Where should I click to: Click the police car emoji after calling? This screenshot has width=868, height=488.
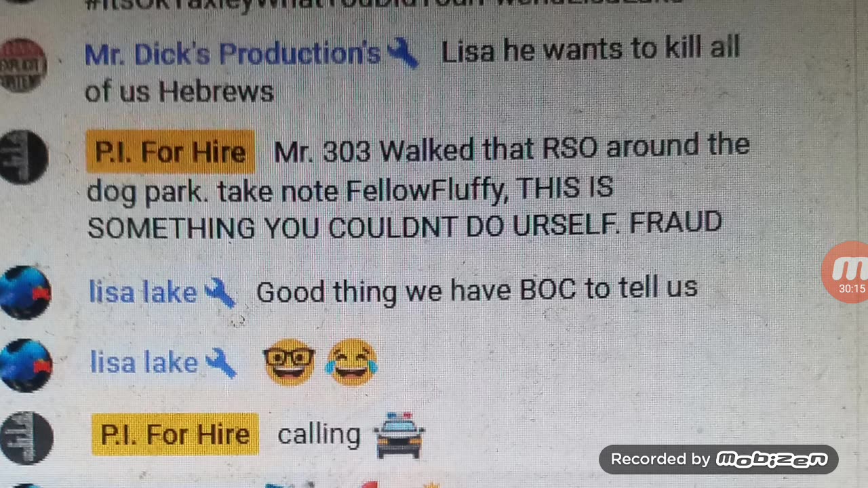[x=399, y=434]
